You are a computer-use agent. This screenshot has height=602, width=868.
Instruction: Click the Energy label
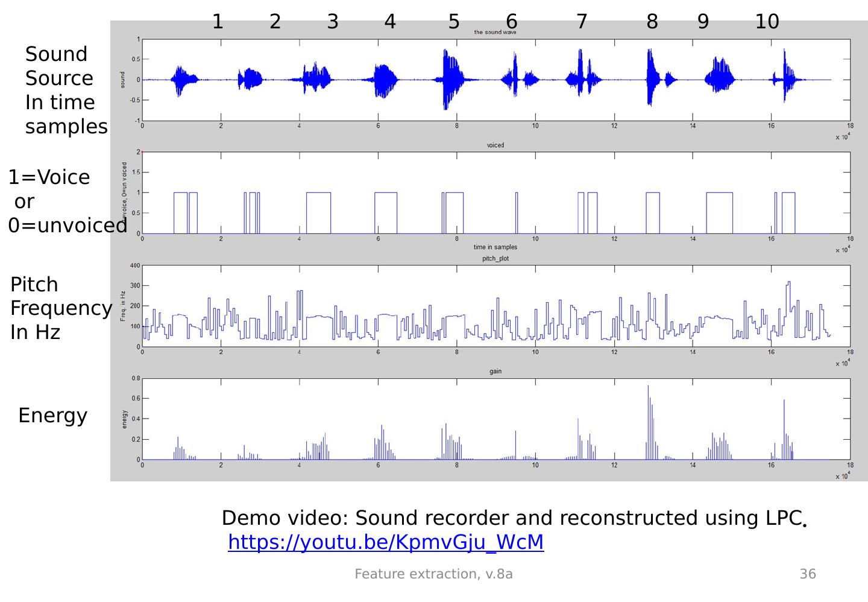click(52, 415)
